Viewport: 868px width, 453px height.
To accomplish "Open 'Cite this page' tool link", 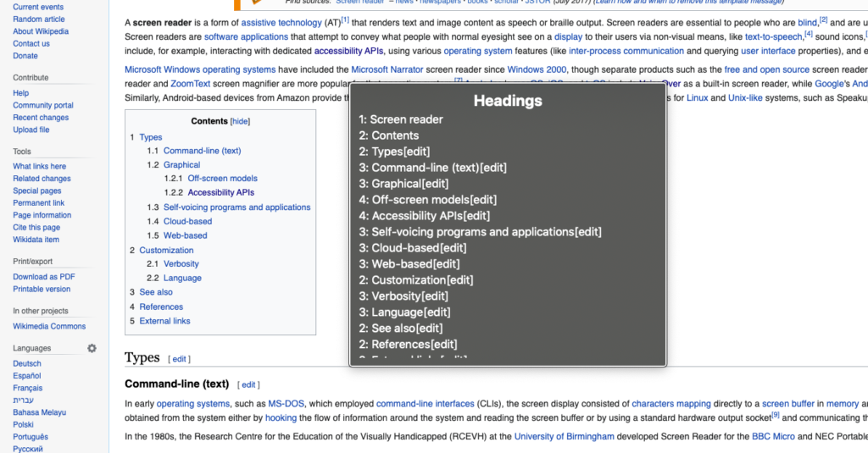I will 36,227.
